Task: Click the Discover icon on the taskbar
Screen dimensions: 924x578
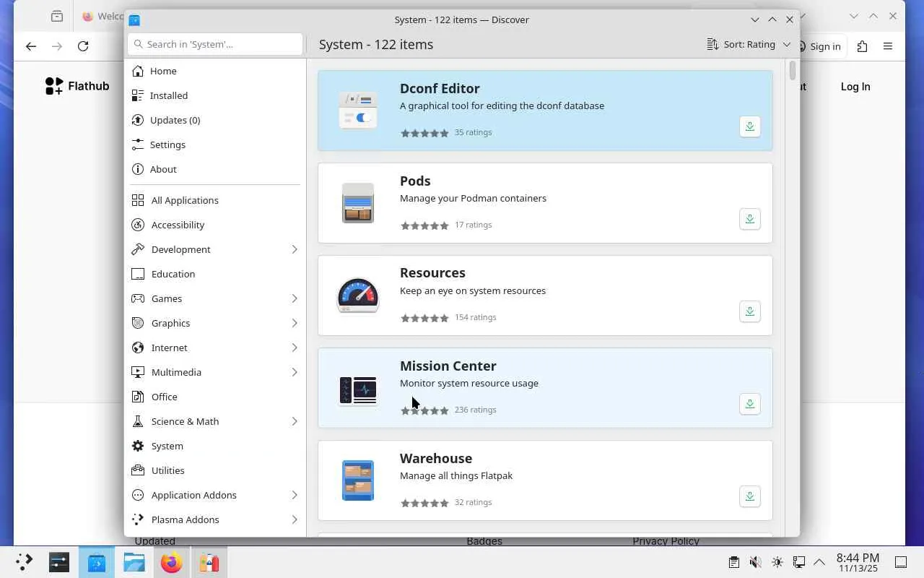Action: click(x=97, y=562)
